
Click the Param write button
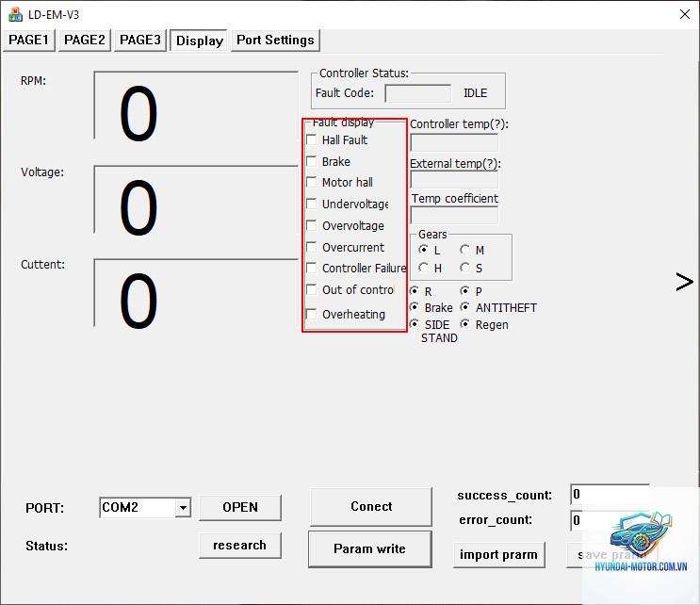369,548
